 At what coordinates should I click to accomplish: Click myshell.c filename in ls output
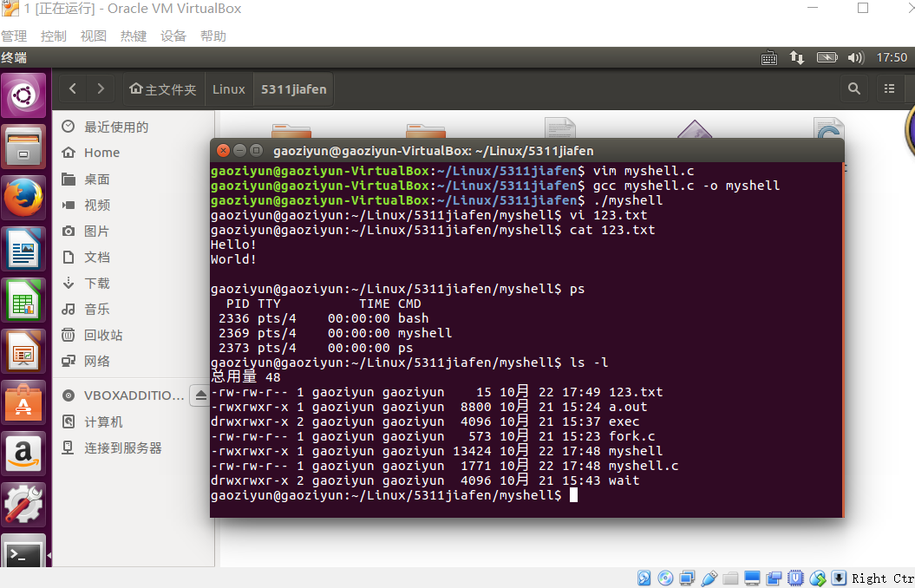pos(643,466)
